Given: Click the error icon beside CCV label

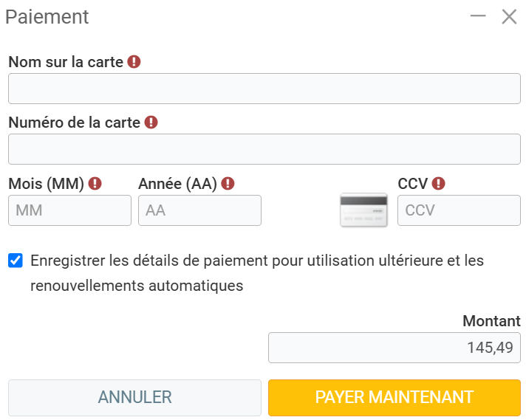Looking at the screenshot, I should click(439, 184).
